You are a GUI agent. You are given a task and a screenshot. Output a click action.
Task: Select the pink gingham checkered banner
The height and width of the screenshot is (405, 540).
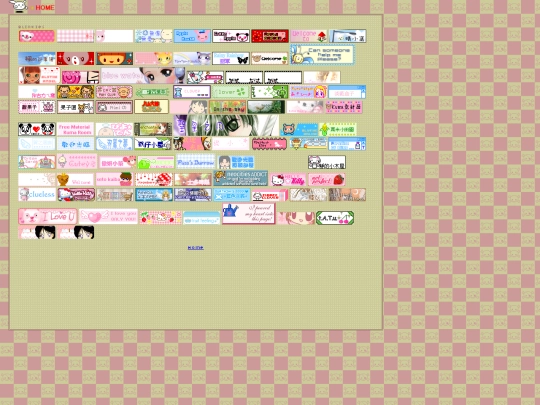coord(75,36)
